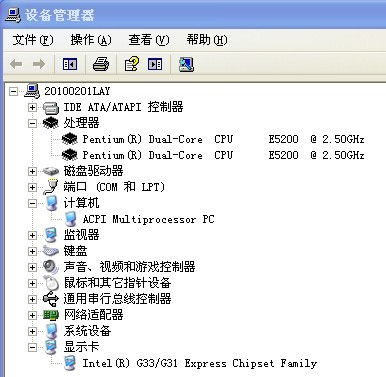Toggle the console tree pane icon
Image resolution: width=386 pixels, height=377 pixels.
[x=70, y=64]
